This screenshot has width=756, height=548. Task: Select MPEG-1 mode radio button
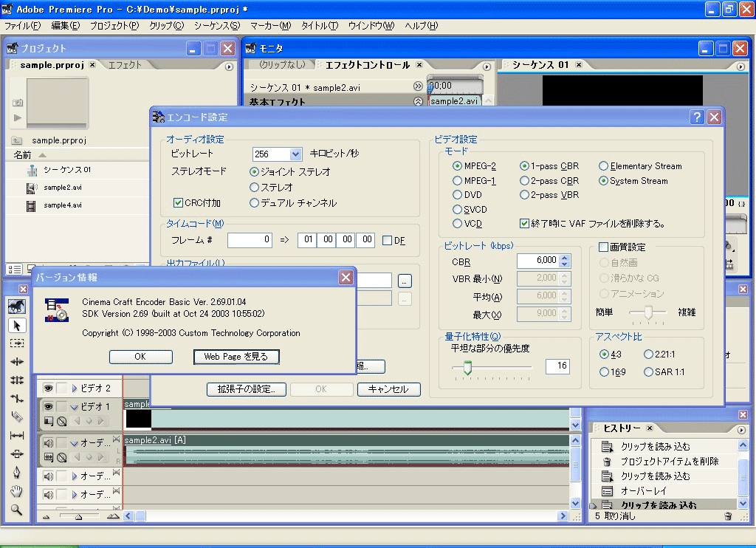tap(457, 181)
